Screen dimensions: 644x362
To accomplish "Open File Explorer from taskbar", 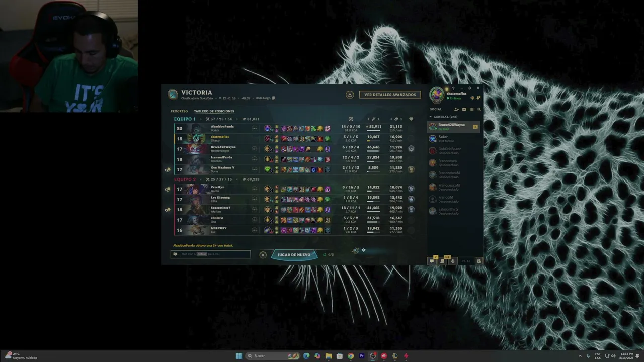I will pos(329,356).
